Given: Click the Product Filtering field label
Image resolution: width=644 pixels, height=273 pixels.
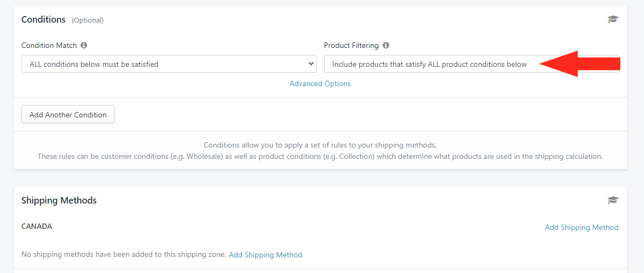Looking at the screenshot, I should (x=351, y=45).
